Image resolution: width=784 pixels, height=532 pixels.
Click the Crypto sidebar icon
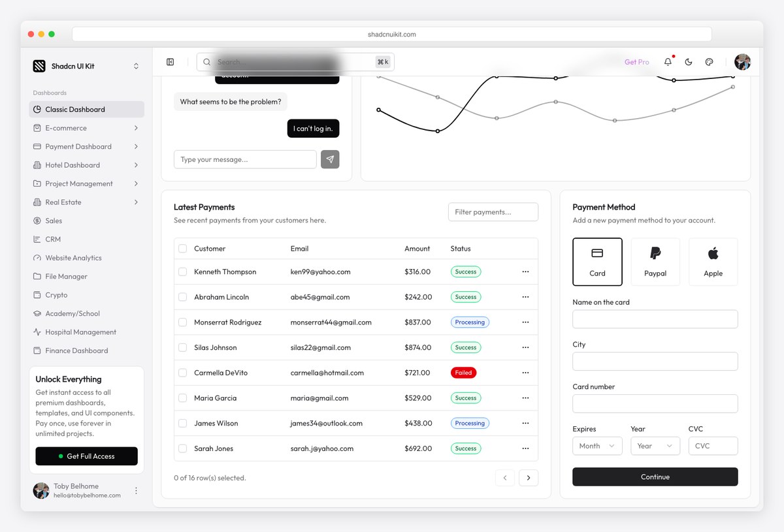(x=37, y=295)
